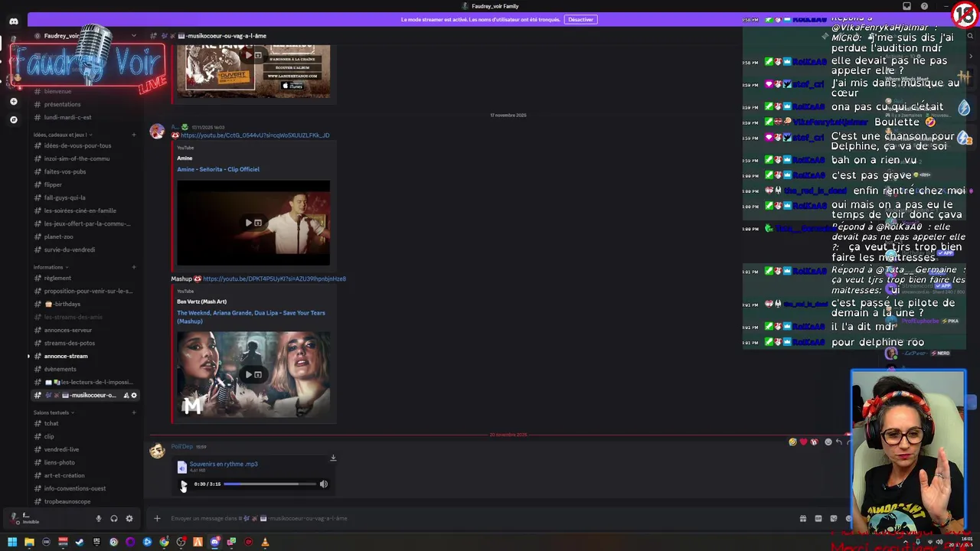The width and height of the screenshot is (980, 551).
Task: Open the Amine Señorita YouTube link
Action: tap(255, 135)
